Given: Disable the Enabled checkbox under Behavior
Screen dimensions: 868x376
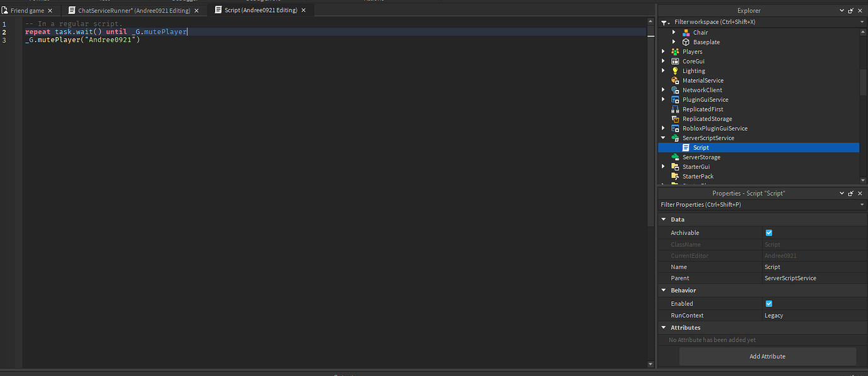Looking at the screenshot, I should 769,303.
